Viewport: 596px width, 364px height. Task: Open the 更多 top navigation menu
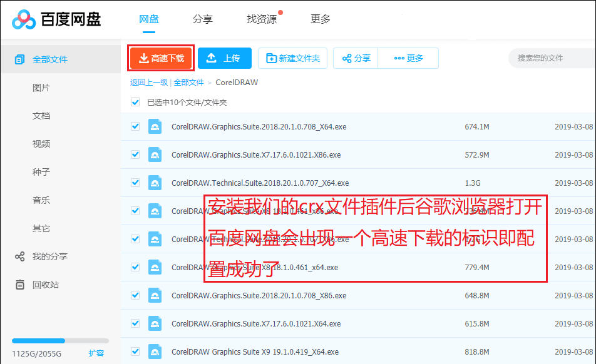pyautogui.click(x=321, y=19)
